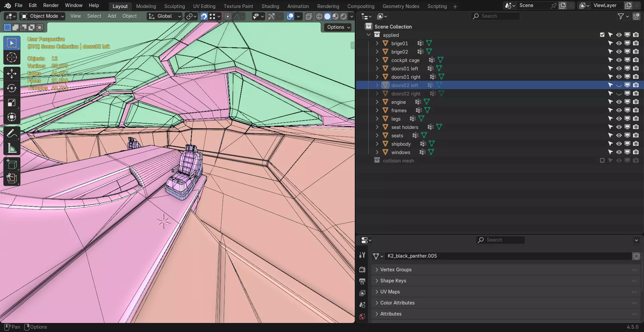Image resolution: width=644 pixels, height=332 pixels.
Task: Click the outliner Search field
Action: tap(495, 16)
